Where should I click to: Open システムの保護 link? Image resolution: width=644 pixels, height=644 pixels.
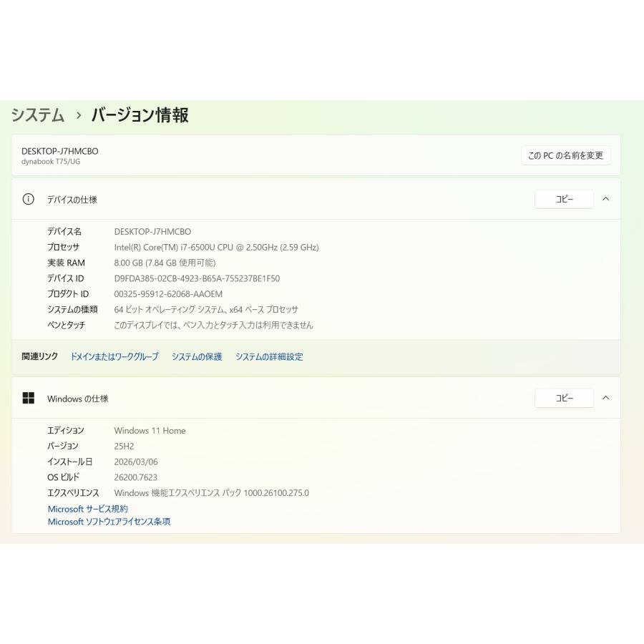(x=197, y=356)
